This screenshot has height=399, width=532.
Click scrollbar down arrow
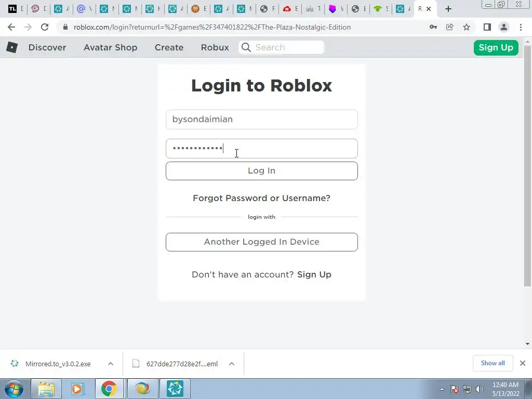(528, 344)
